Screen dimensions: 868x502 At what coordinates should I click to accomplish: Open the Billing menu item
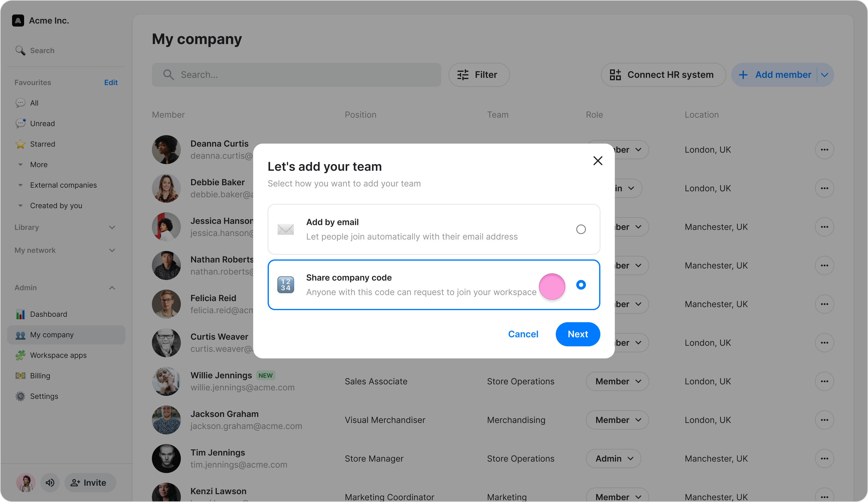40,376
